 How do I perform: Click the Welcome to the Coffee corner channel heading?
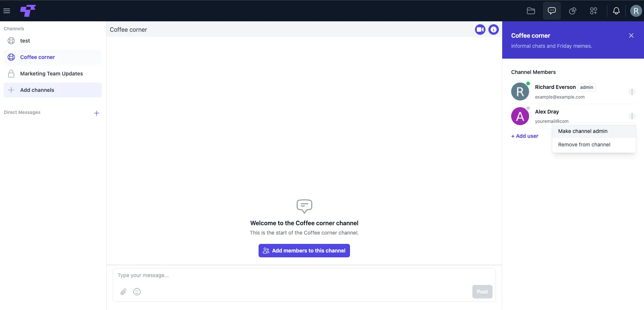(304, 223)
